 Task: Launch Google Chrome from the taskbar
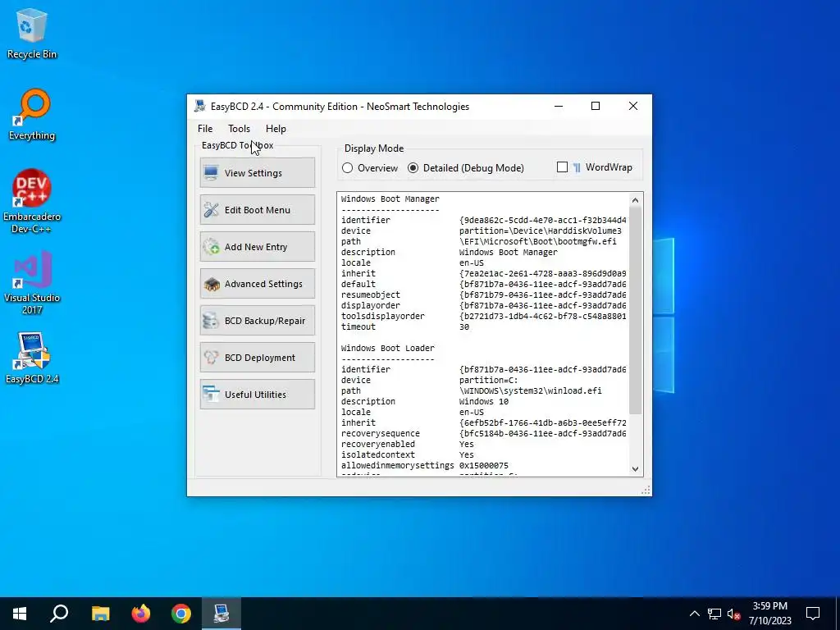[181, 614]
